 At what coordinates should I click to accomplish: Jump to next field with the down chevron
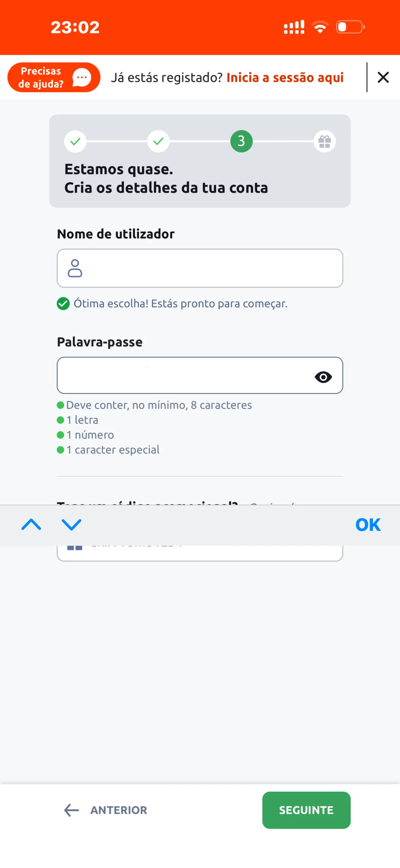[71, 525]
